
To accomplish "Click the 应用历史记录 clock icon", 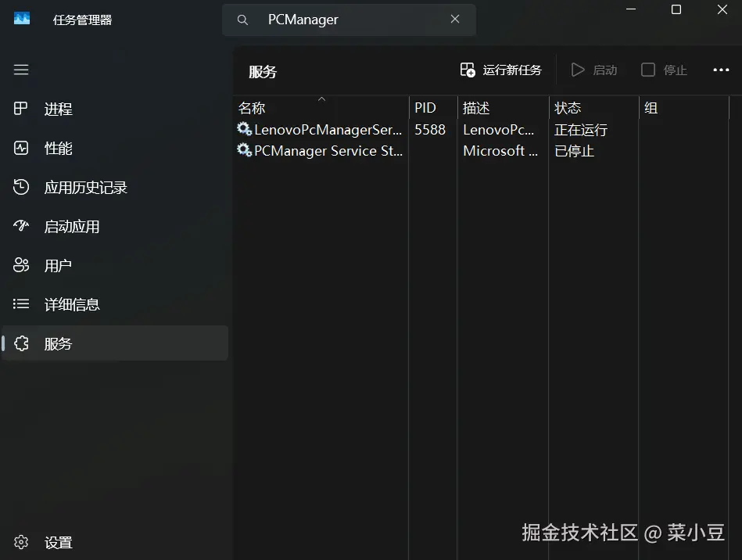I will (21, 187).
